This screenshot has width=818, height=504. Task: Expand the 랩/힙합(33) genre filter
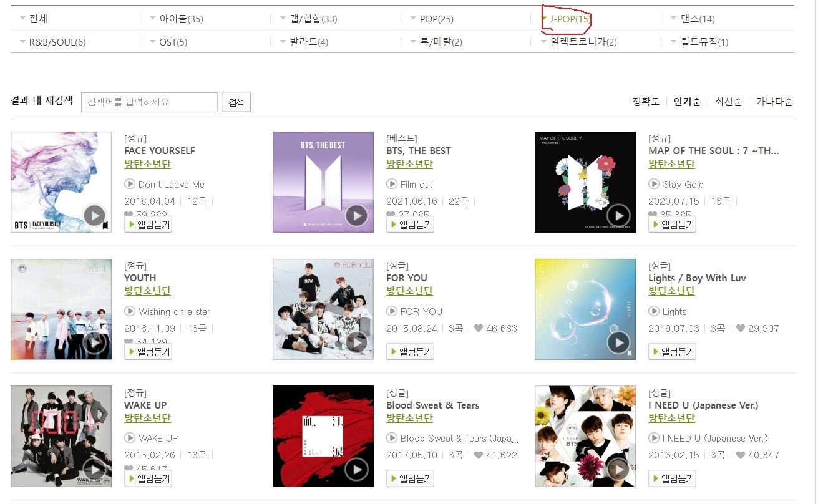pyautogui.click(x=309, y=19)
